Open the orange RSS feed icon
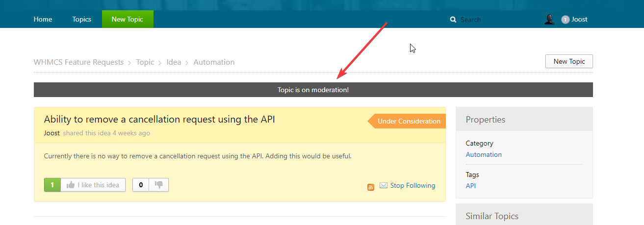Screen dimensions: 644x225 [371, 187]
